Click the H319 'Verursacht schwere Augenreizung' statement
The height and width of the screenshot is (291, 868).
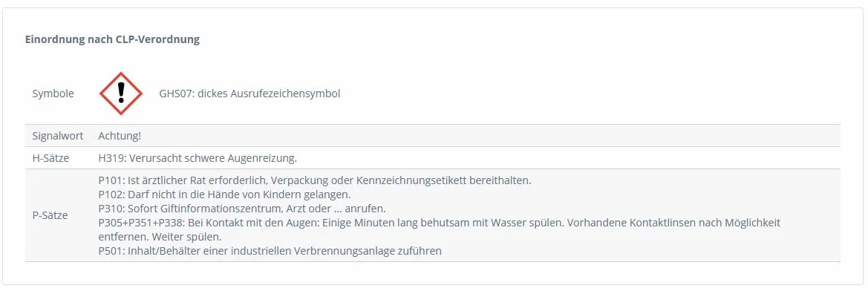tap(198, 158)
